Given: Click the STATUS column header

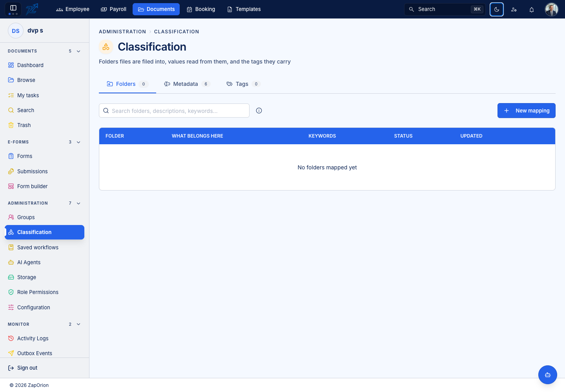Looking at the screenshot, I should pyautogui.click(x=403, y=136).
